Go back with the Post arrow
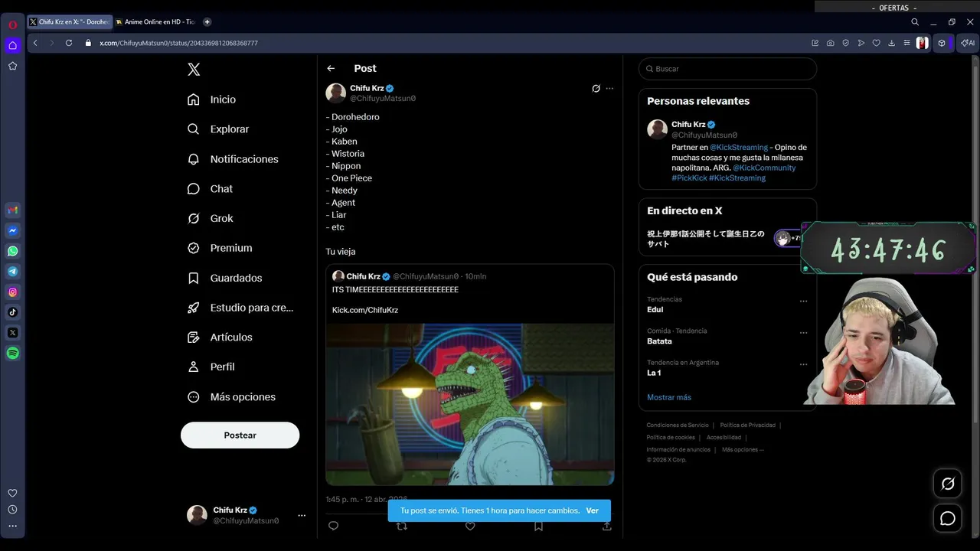Viewport: 980px width, 551px height. (x=331, y=68)
